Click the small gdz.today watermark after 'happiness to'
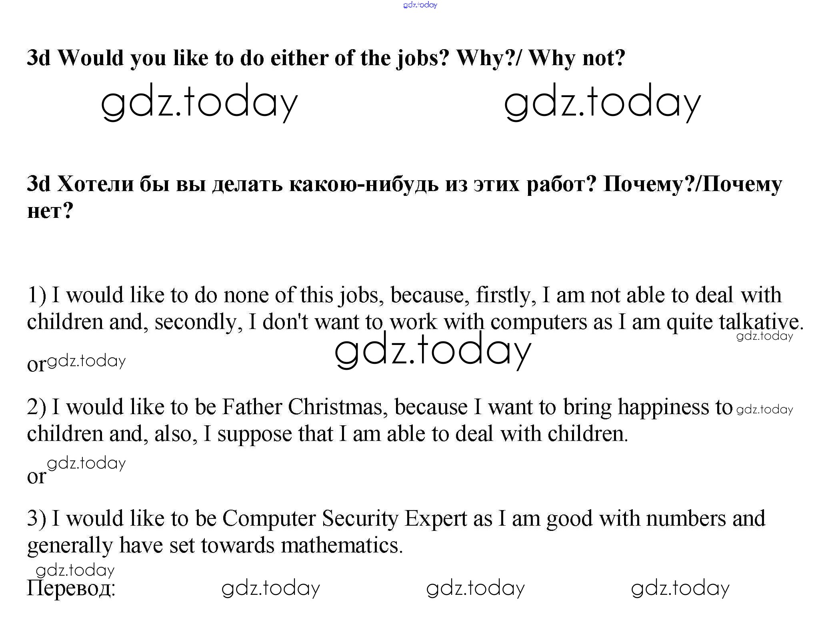This screenshot has width=840, height=632. click(764, 410)
